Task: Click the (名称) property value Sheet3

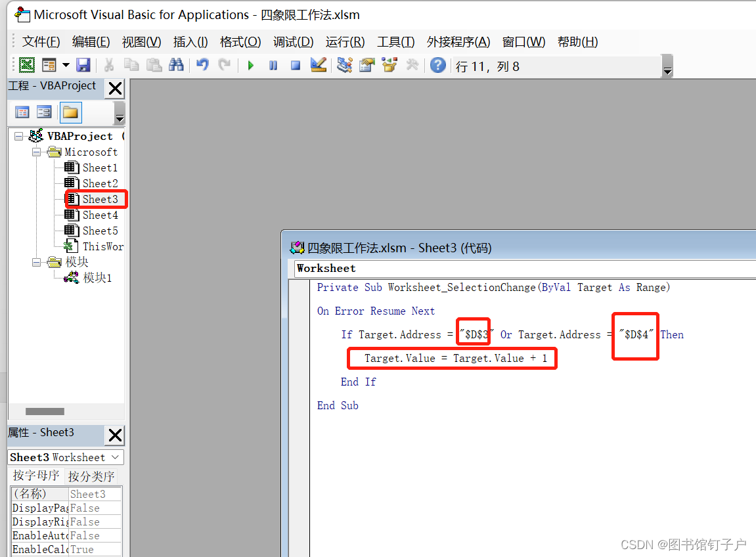Action: [95, 495]
